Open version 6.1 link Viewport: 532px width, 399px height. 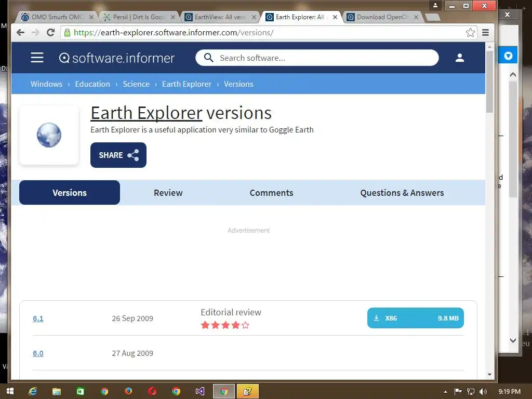38,318
